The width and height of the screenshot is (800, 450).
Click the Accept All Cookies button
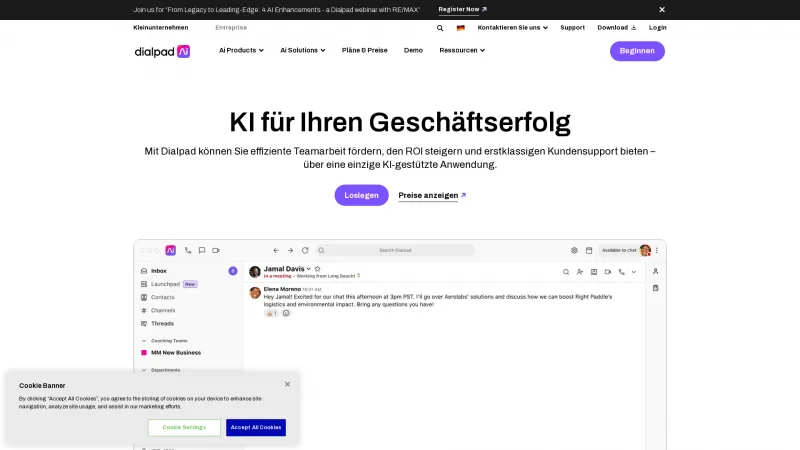256,428
